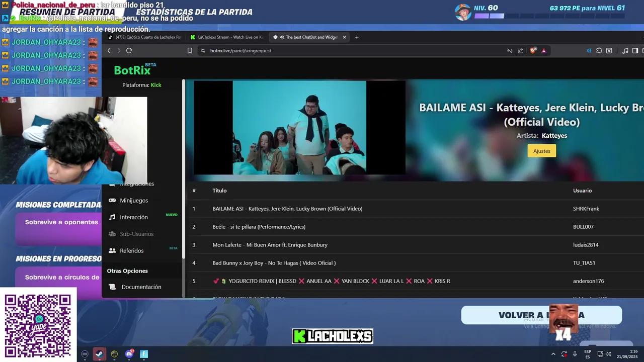Open Interacción in sidebar

134,217
